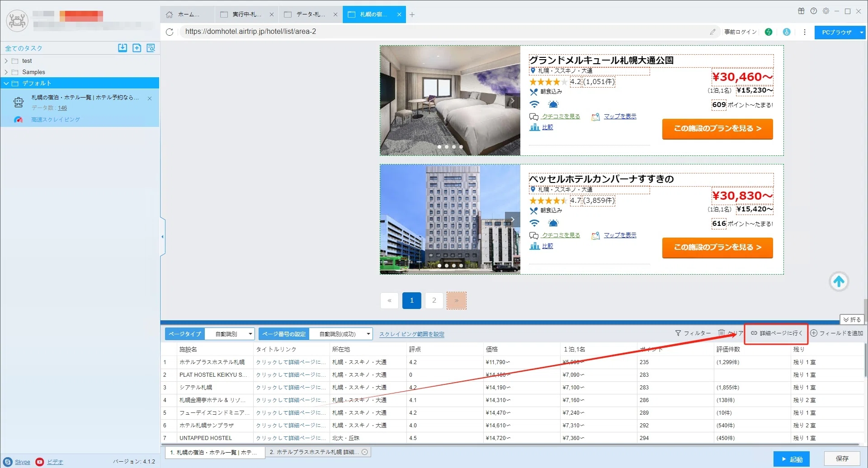The height and width of the screenshot is (468, 868).
Task: Click the 詳細ページに行く button
Action: [776, 333]
